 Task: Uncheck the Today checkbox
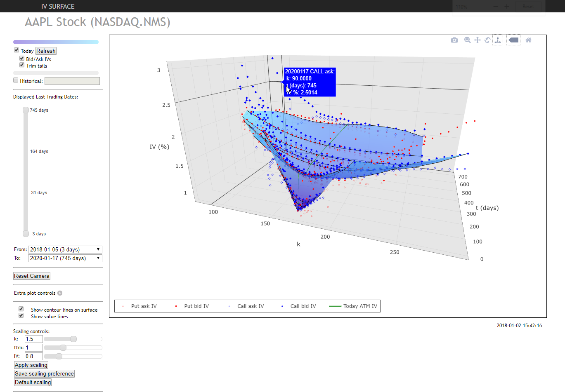click(16, 50)
